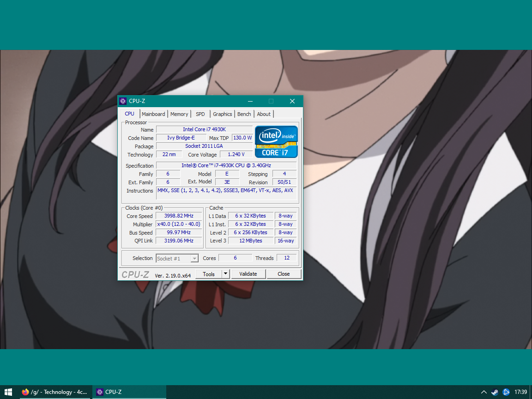This screenshot has width=532, height=399.
Task: Click the L1 Inst. value '6 x 32 KBytes'
Action: 250,224
